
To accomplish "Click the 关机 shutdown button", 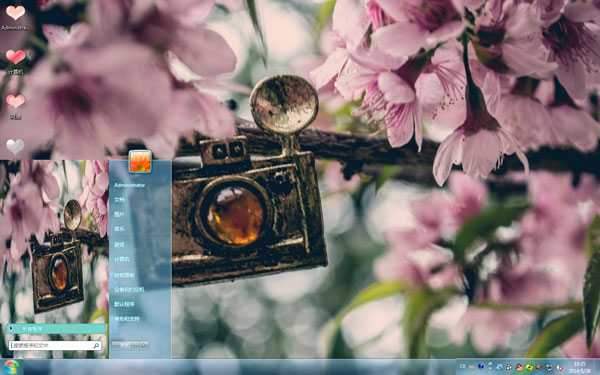I will point(125,346).
